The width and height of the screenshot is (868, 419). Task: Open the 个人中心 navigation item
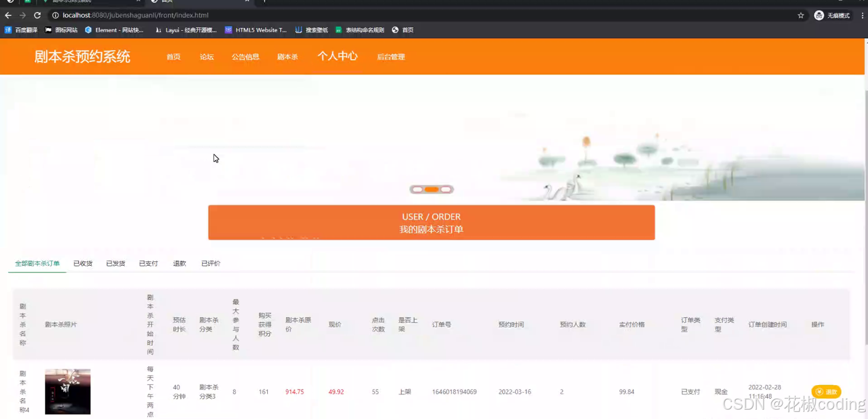click(337, 56)
